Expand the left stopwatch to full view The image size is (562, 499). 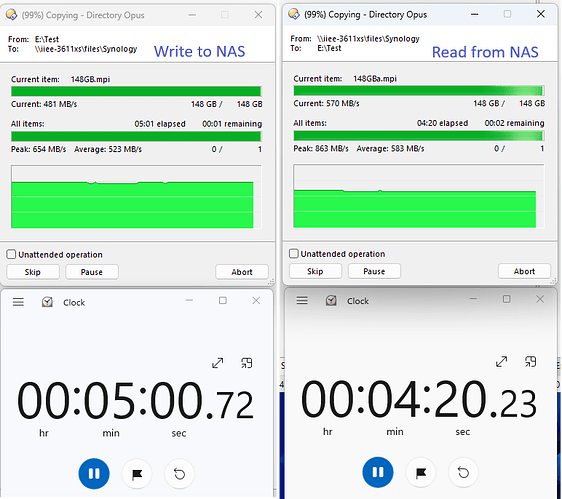(x=218, y=363)
